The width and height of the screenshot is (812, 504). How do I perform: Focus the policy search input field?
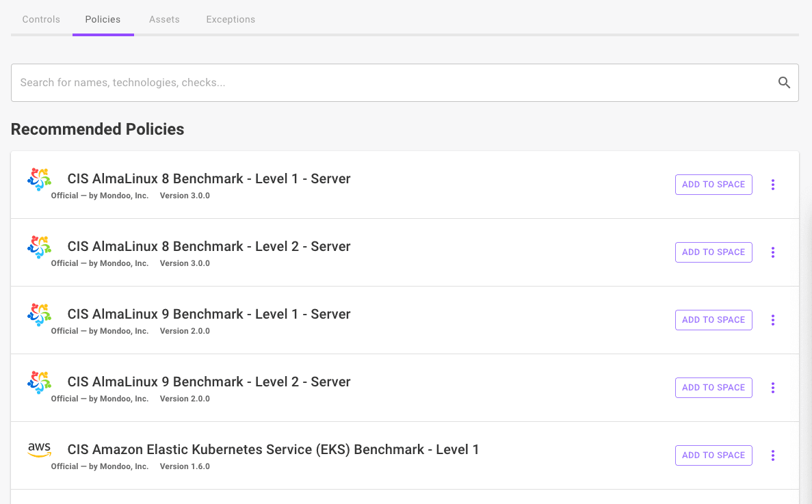tap(390, 83)
